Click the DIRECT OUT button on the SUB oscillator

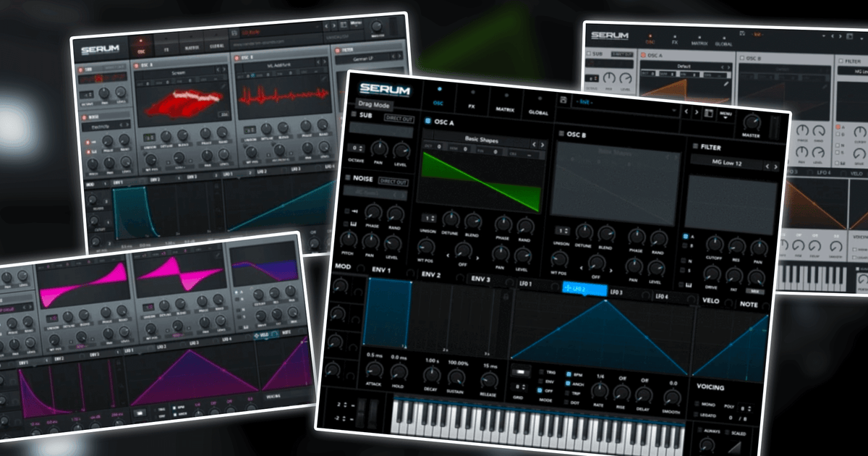pos(399,119)
